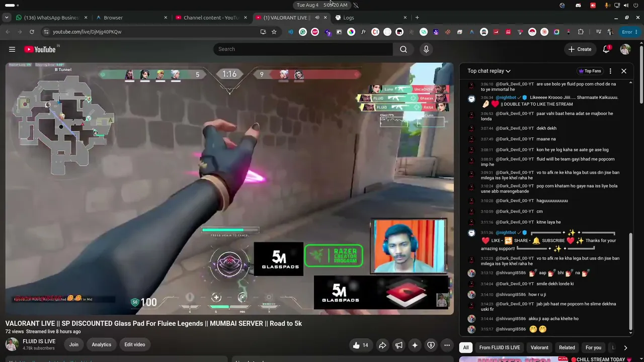Click the Grammarly extension icon
This screenshot has width=644, height=362.
point(303,32)
